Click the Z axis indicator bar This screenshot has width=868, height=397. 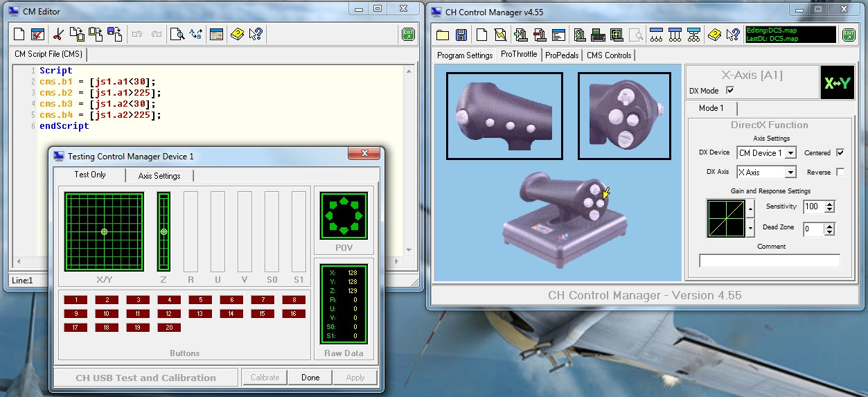(163, 231)
